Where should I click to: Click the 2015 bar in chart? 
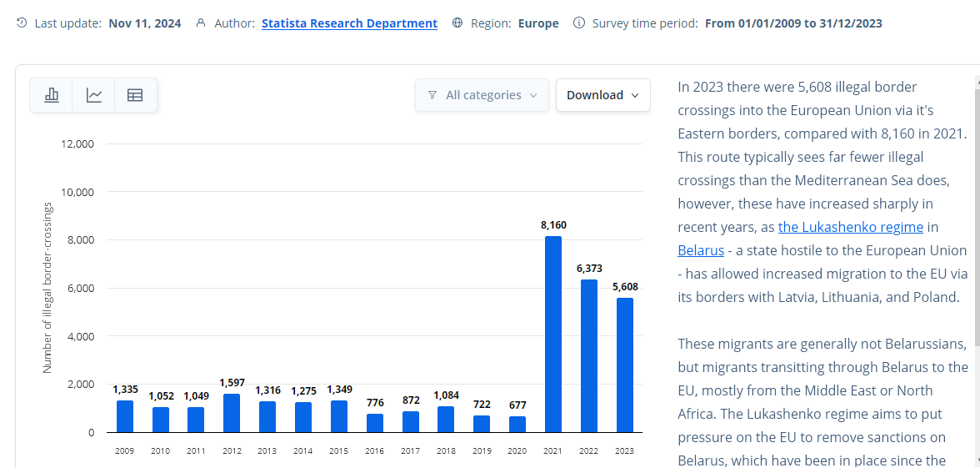click(x=338, y=416)
